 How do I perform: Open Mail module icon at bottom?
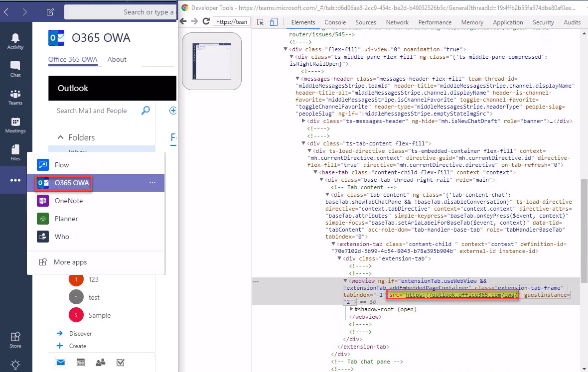click(61, 362)
